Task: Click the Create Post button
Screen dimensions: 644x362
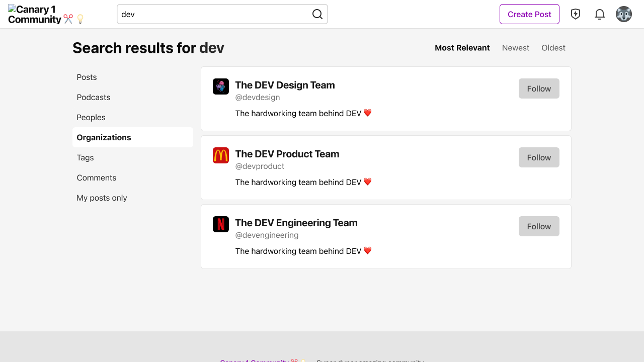Action: coord(529,14)
